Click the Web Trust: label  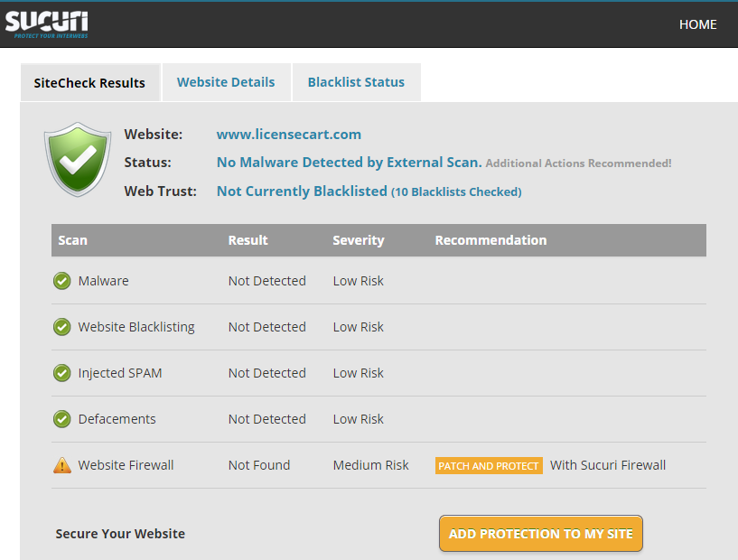[x=161, y=191]
